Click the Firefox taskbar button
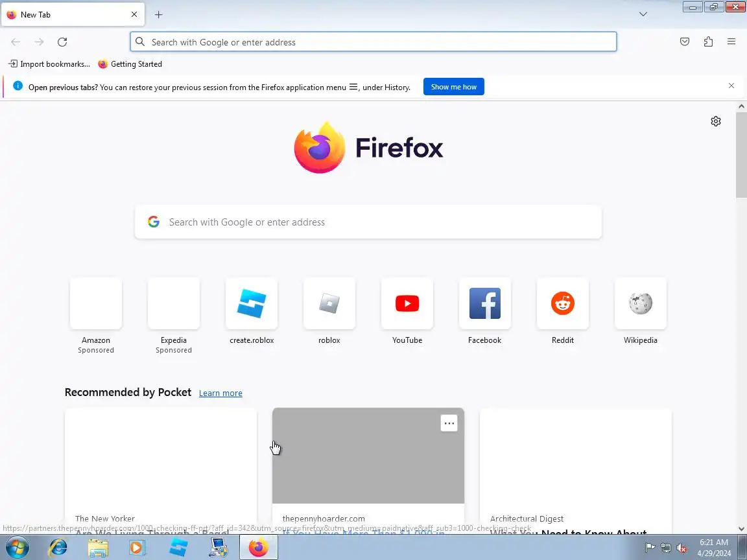747x560 pixels. [258, 548]
